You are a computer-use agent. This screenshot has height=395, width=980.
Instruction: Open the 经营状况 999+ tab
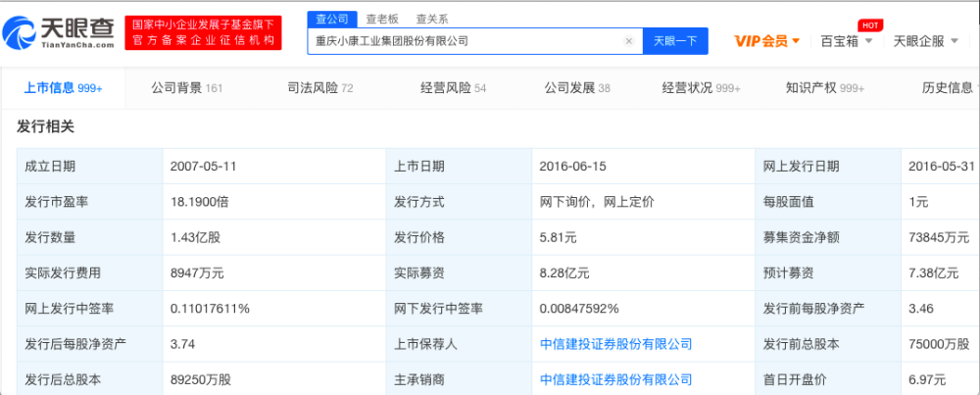701,88
